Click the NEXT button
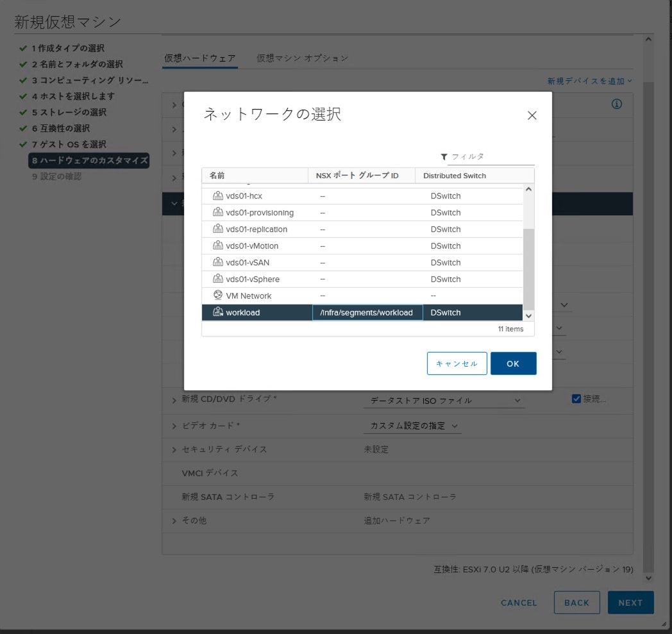 pyautogui.click(x=630, y=603)
